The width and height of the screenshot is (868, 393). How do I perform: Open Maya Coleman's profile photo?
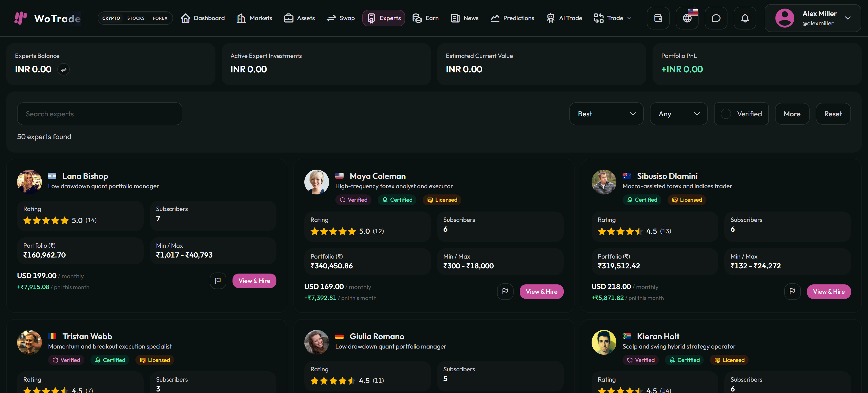click(316, 182)
